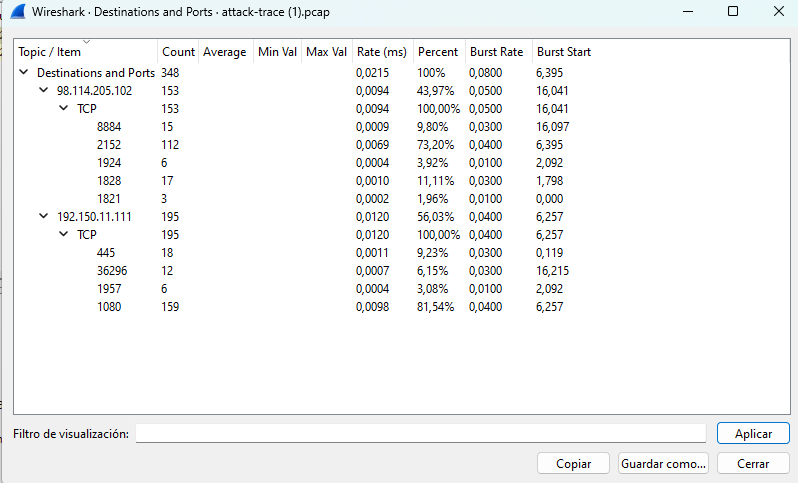Click the Wireshark shark fin title icon

click(x=18, y=12)
